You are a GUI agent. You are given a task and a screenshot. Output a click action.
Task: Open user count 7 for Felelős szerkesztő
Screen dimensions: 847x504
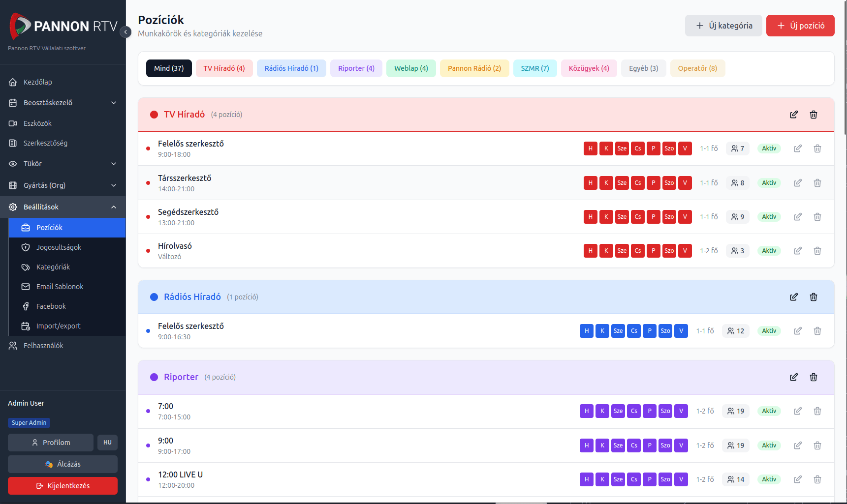pos(737,148)
